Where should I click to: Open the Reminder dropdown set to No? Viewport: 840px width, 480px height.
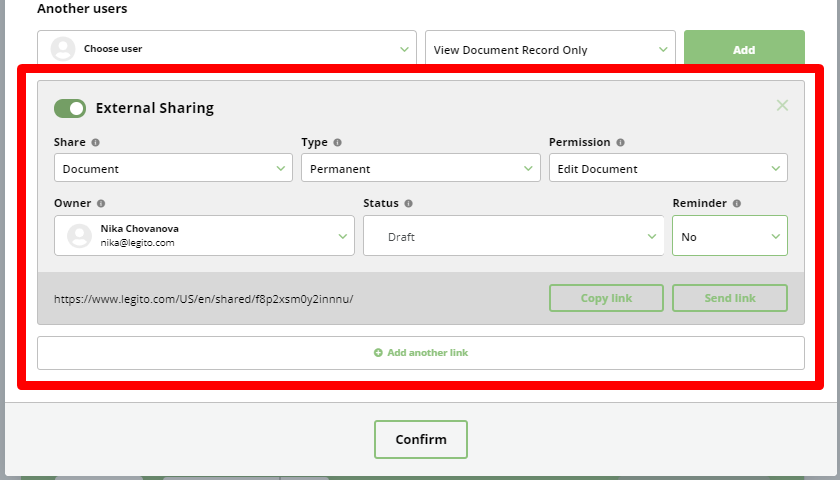[730, 236]
